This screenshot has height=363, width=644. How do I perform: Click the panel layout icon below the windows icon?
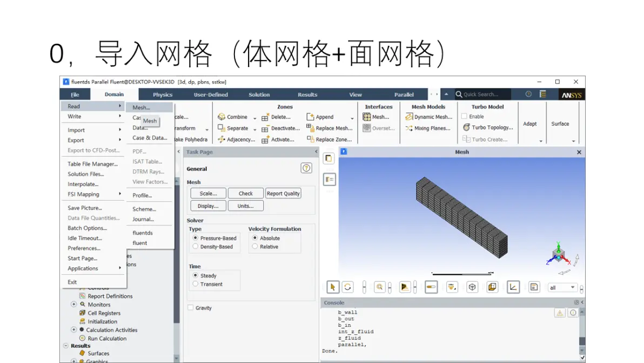point(329,179)
